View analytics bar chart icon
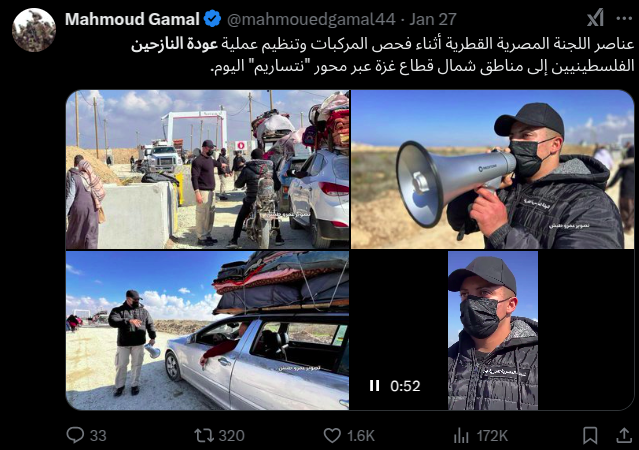Viewport: 639px width, 450px height. click(461, 435)
